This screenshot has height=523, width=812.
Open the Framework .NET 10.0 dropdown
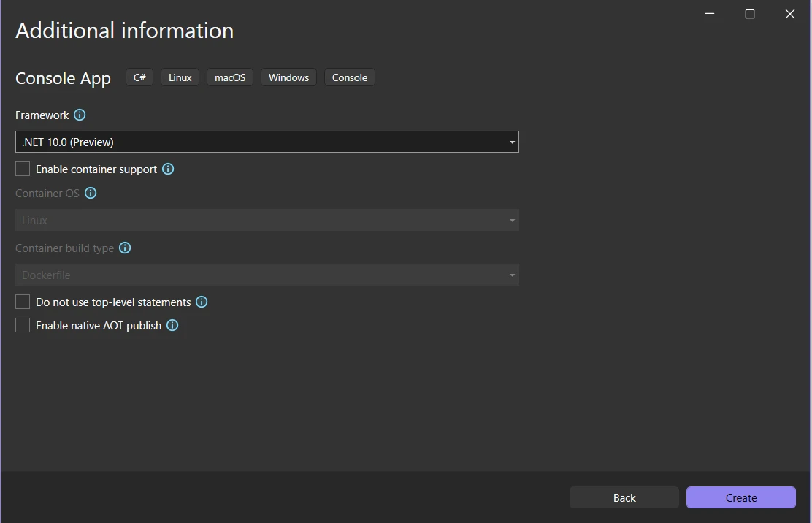267,142
